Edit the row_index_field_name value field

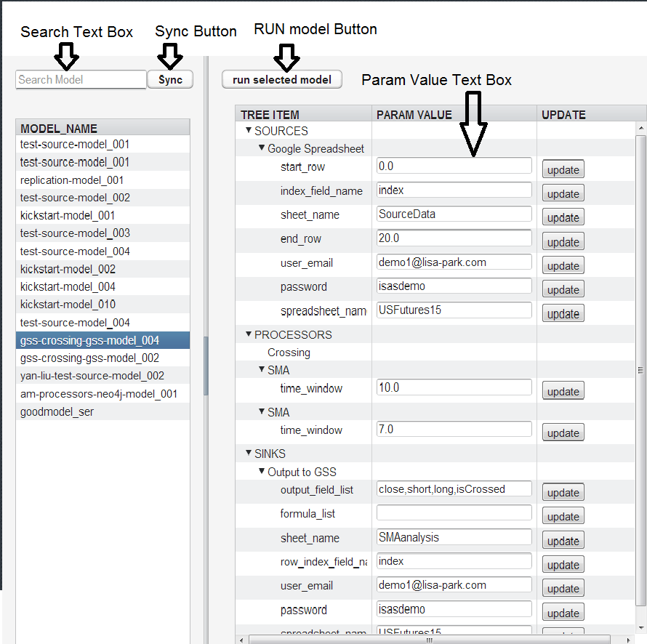[454, 560]
